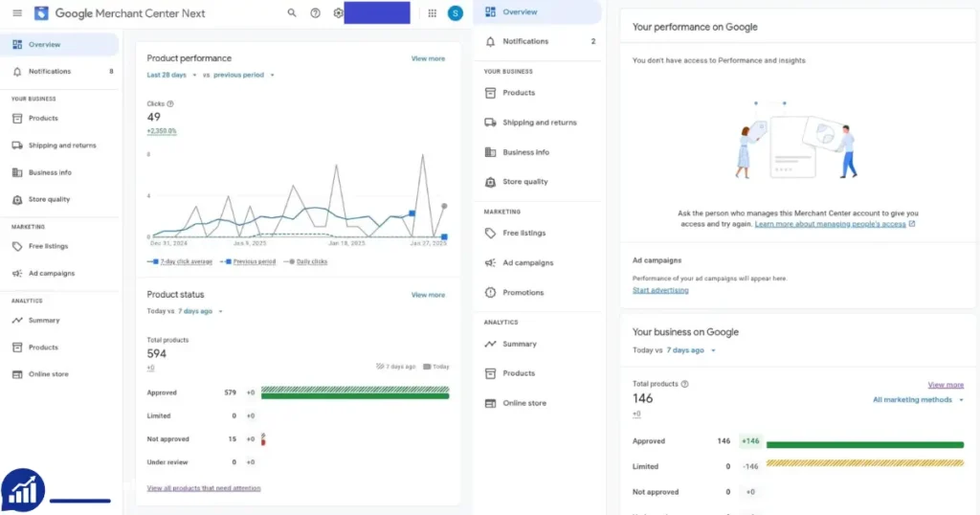Click the Start advertising link
This screenshot has width=980, height=515.
pyautogui.click(x=660, y=291)
